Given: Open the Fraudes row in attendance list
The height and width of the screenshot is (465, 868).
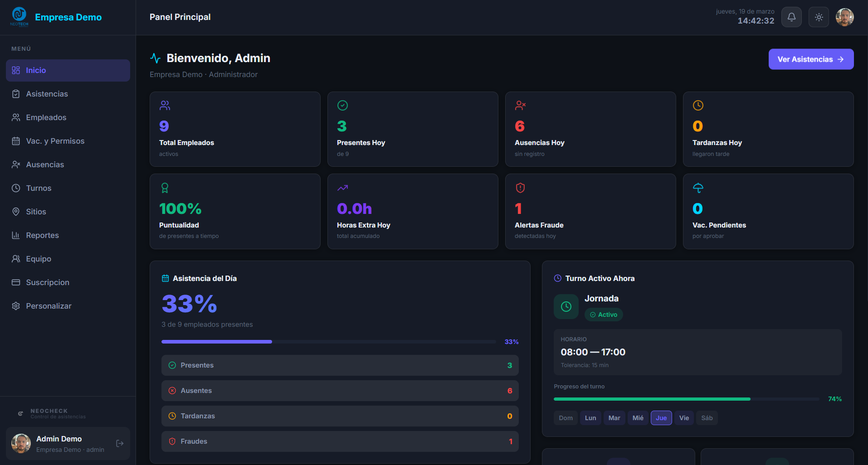Looking at the screenshot, I should click(340, 441).
